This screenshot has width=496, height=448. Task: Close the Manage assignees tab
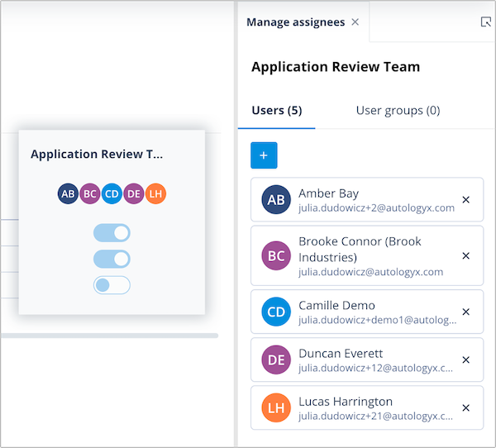click(355, 21)
